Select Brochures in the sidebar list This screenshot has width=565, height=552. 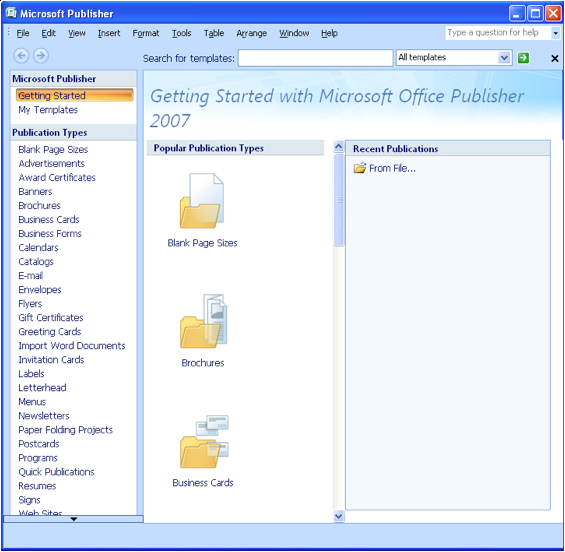click(39, 205)
